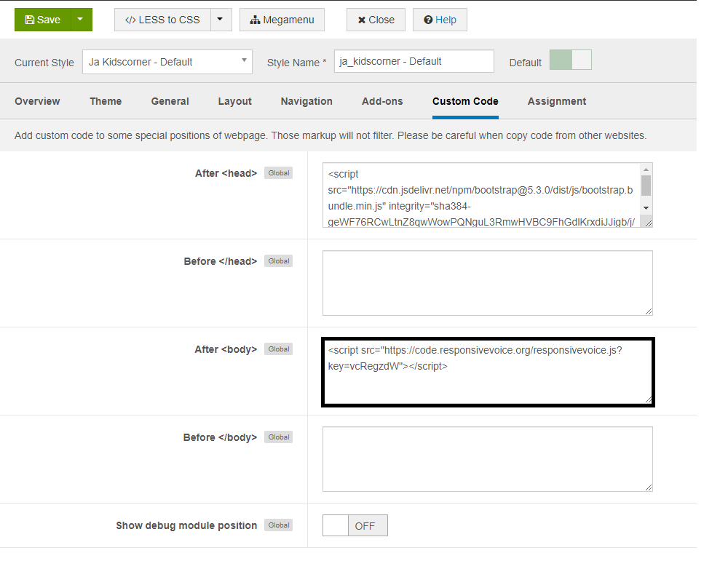728x561 pixels.
Task: Click the Before </head> label
Action: (x=220, y=261)
